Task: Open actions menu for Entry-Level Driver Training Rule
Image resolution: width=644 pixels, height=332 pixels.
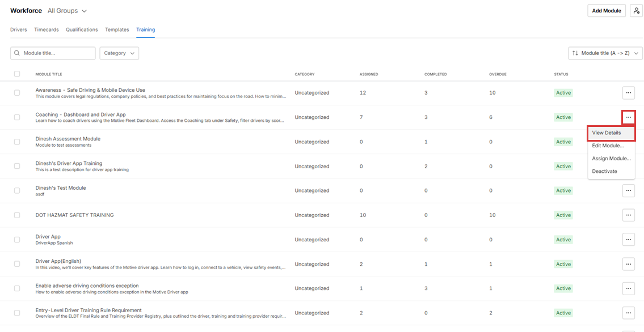Action: point(628,313)
